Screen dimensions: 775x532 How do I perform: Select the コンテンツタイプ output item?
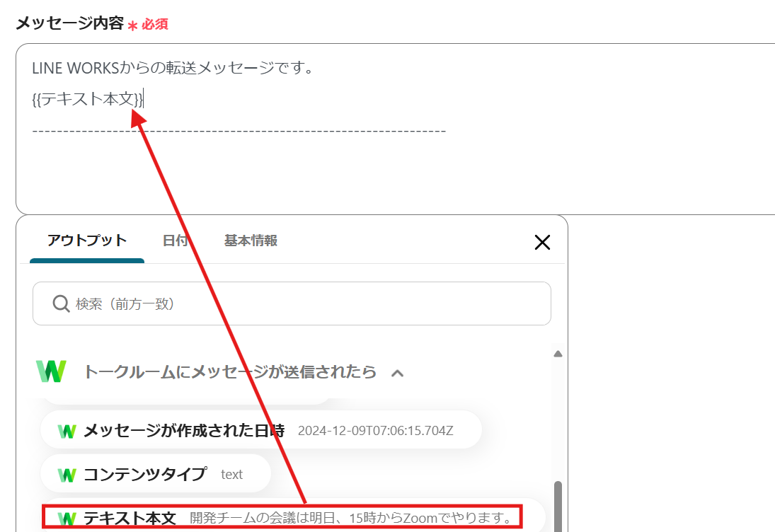(x=156, y=474)
